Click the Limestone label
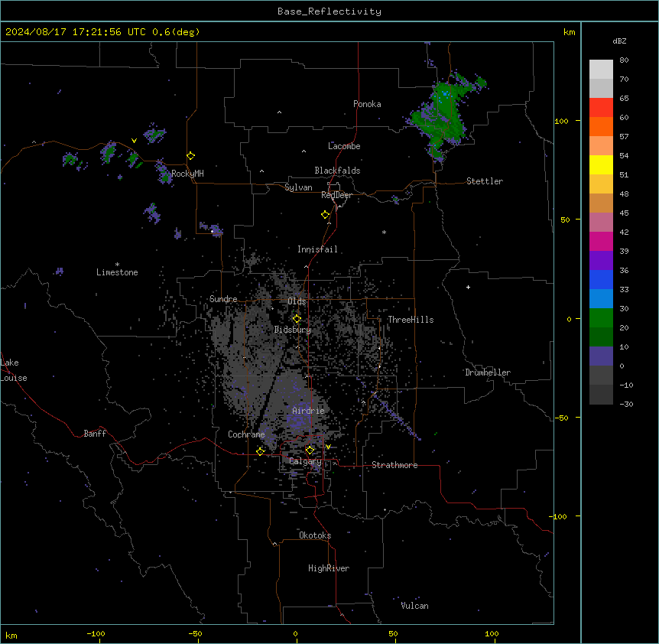 tap(117, 272)
